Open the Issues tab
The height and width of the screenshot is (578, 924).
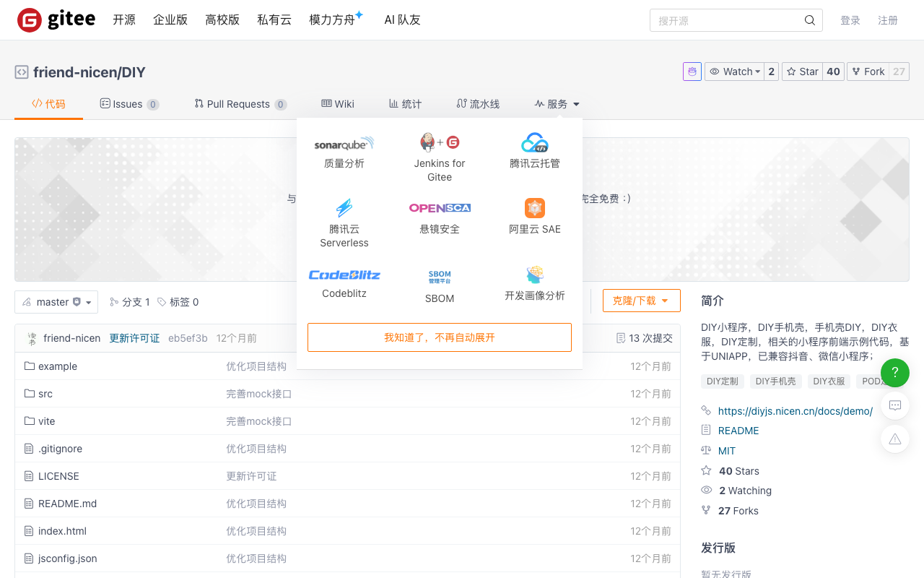coord(129,104)
